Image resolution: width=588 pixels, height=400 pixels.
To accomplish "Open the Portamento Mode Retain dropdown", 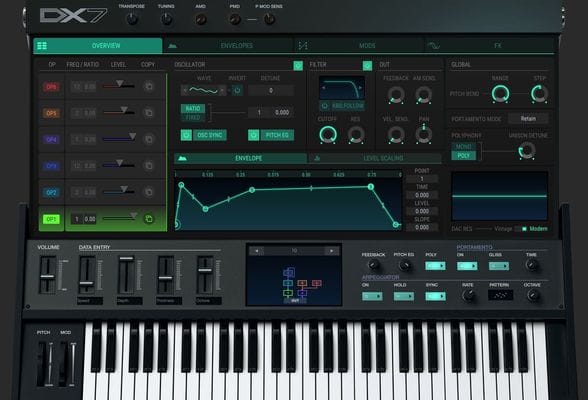I will 528,118.
